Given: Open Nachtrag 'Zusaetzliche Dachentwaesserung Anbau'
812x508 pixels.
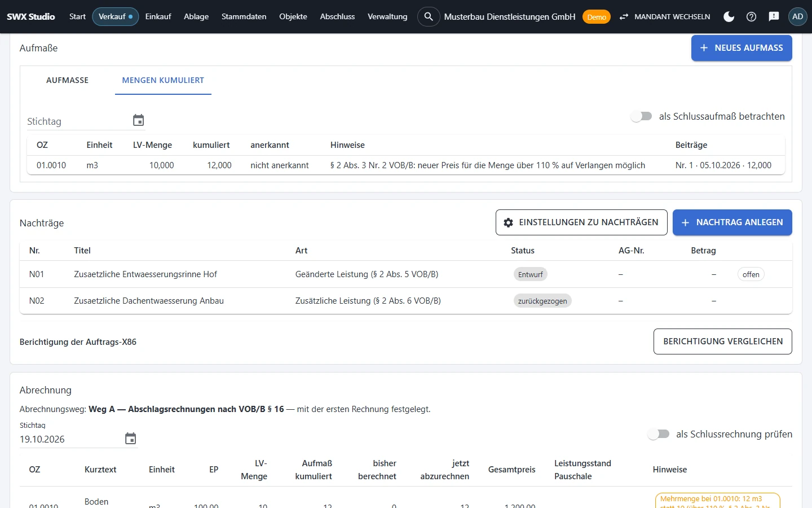Looking at the screenshot, I should click(x=149, y=301).
